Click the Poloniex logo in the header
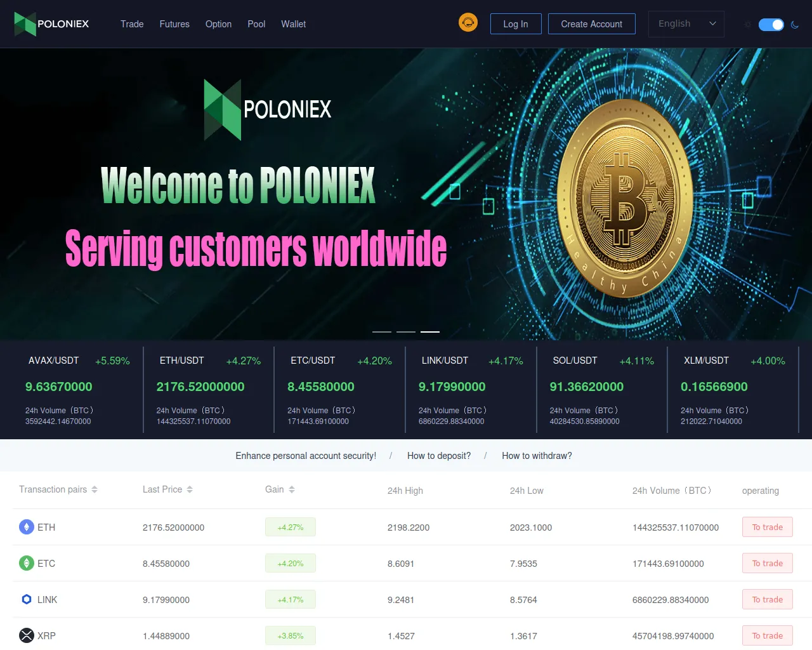Screen dimensions: 812x650 [x=51, y=24]
